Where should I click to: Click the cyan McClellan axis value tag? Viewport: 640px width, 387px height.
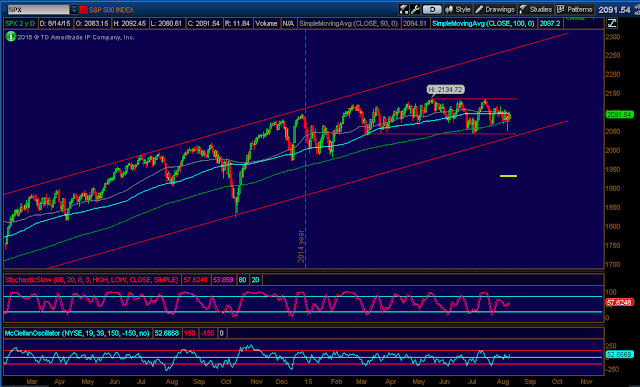tap(620, 355)
